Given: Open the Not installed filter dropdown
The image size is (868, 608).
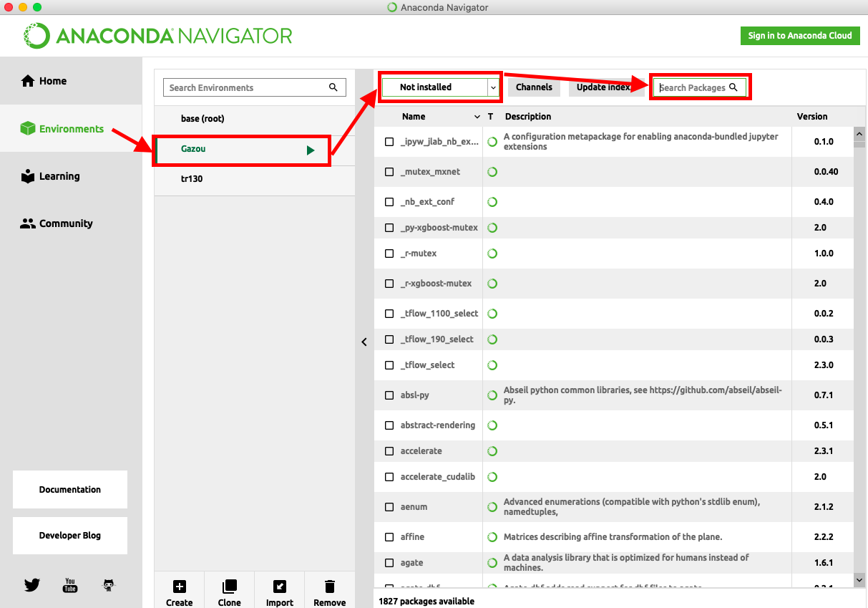Looking at the screenshot, I should coord(440,87).
